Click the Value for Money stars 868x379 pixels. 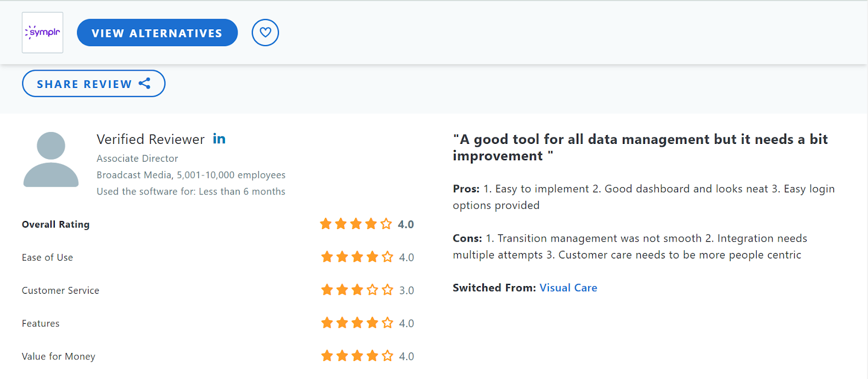point(357,356)
